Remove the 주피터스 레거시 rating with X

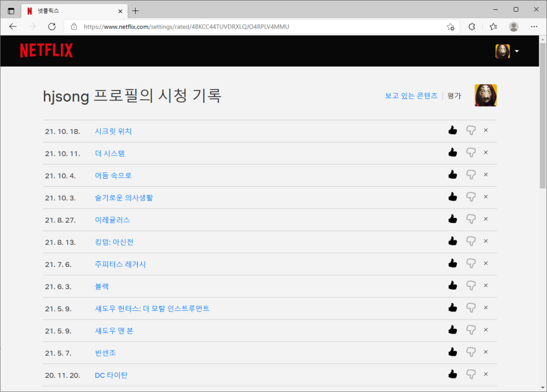[x=486, y=263]
